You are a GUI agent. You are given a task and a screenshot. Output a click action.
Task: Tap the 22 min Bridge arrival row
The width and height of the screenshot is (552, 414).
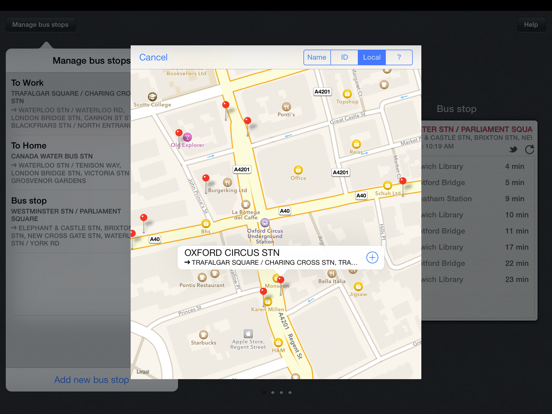pyautogui.click(x=479, y=263)
